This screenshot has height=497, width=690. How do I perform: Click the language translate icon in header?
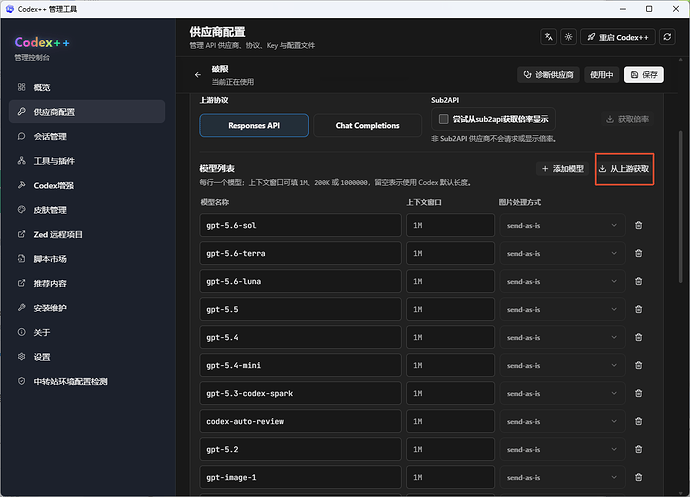(x=548, y=37)
